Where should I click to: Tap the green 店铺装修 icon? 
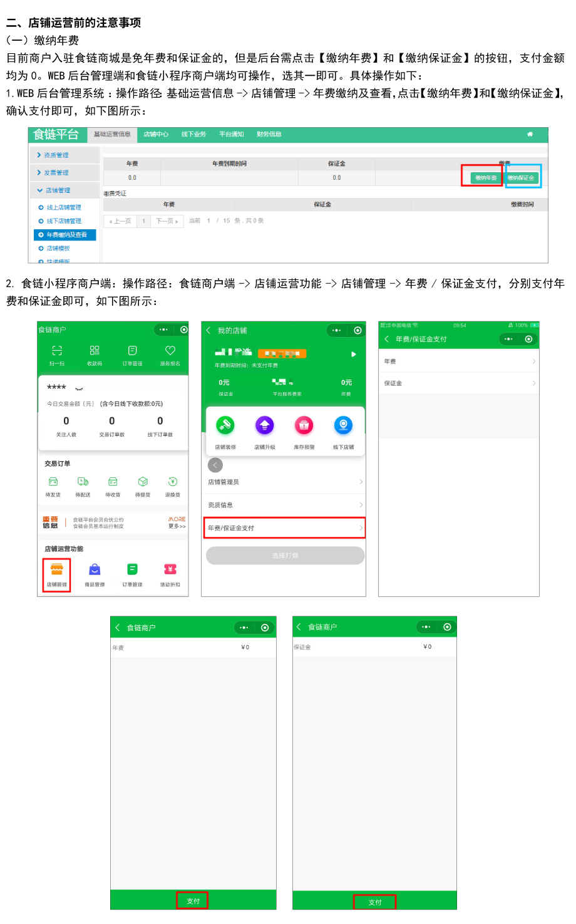(225, 426)
